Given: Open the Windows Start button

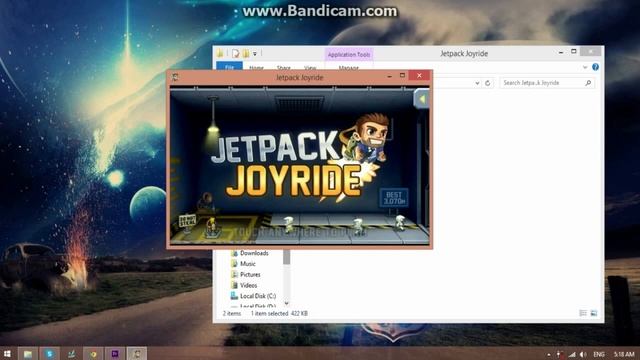Looking at the screenshot, I should 7,354.
